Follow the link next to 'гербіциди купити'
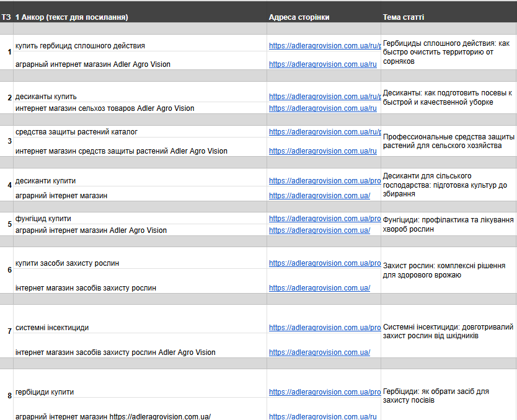The image size is (517, 420). 324,392
